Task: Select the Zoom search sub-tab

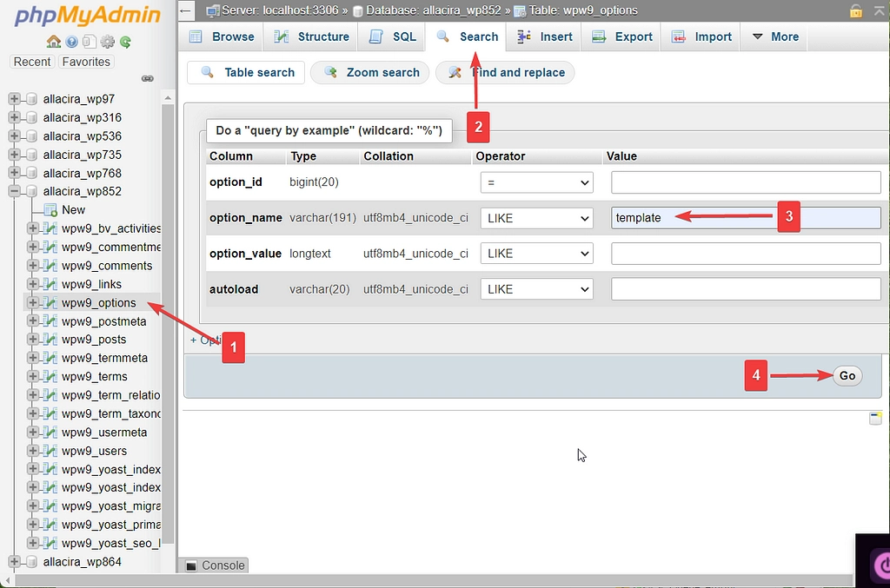Action: coord(370,73)
